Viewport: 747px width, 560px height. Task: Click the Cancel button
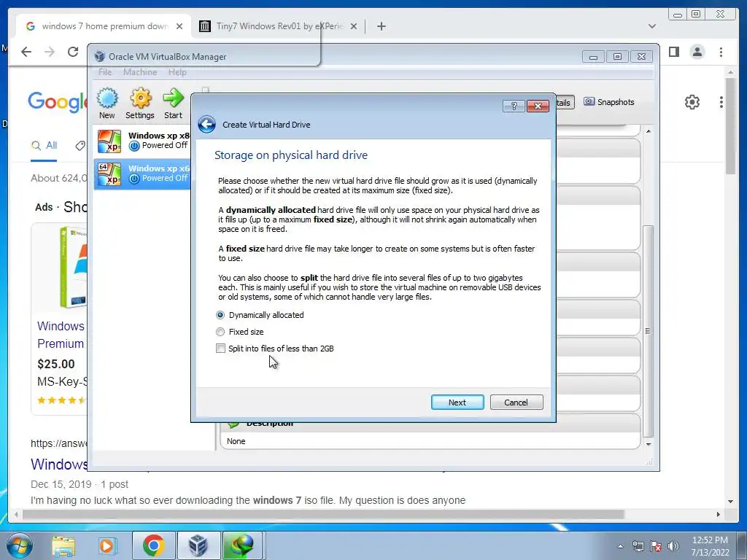click(x=516, y=402)
